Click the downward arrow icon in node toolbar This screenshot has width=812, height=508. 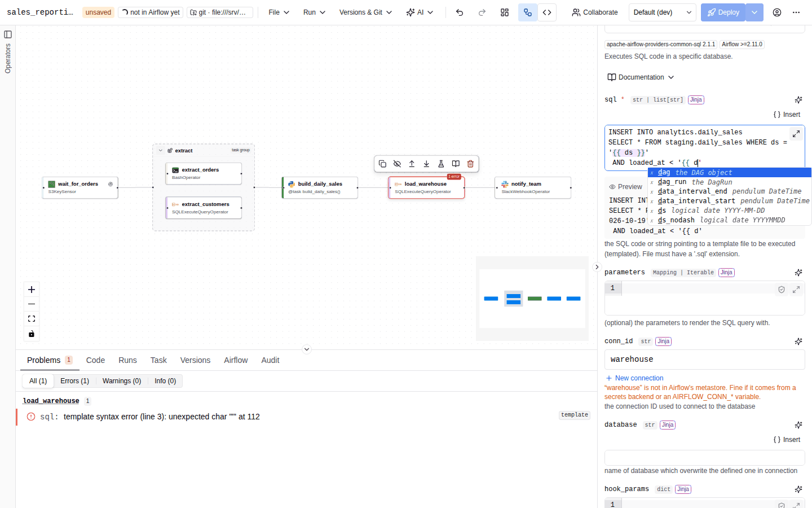coord(426,164)
